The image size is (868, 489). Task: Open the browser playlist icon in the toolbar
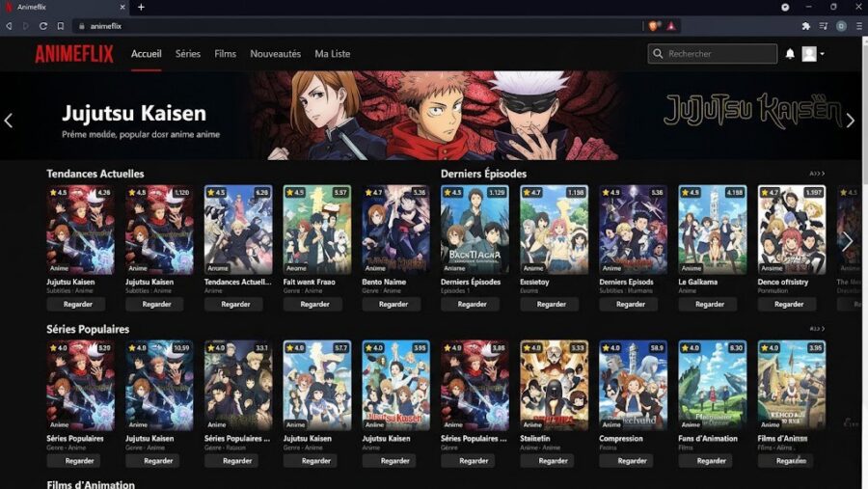pos(824,26)
